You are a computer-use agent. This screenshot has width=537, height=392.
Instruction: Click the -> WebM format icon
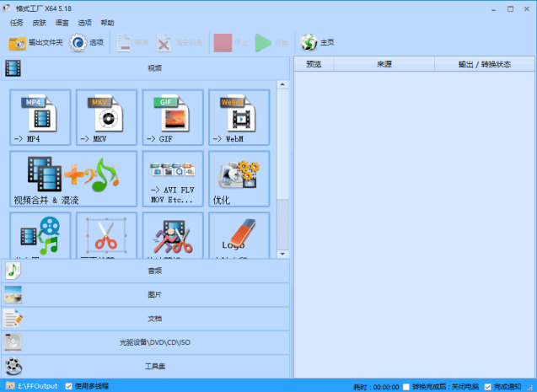tap(239, 117)
